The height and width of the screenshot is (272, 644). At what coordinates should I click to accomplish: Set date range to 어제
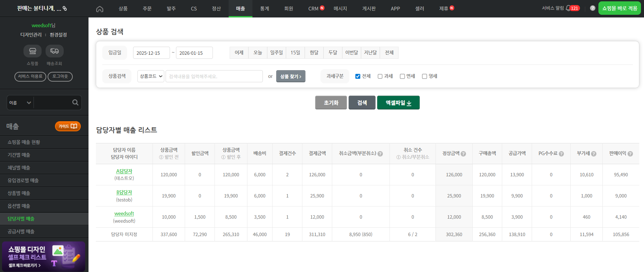tap(239, 53)
